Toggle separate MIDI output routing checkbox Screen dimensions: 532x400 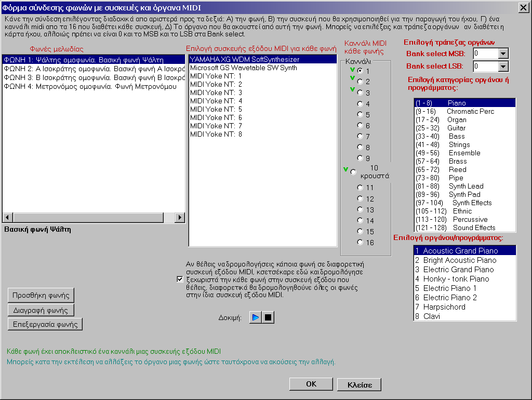180,279
